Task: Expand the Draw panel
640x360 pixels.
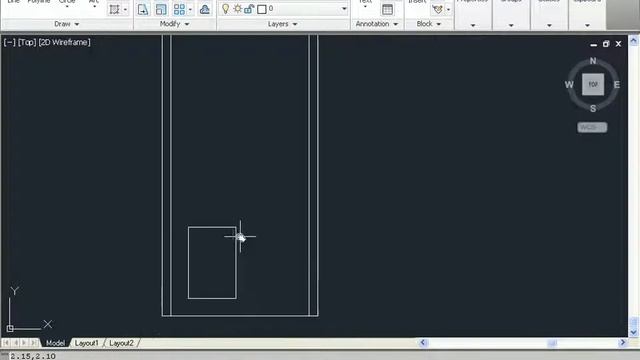Action: click(67, 24)
